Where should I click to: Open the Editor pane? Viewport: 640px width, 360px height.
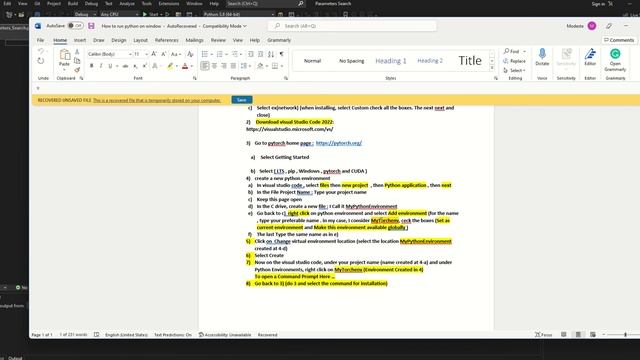click(590, 57)
